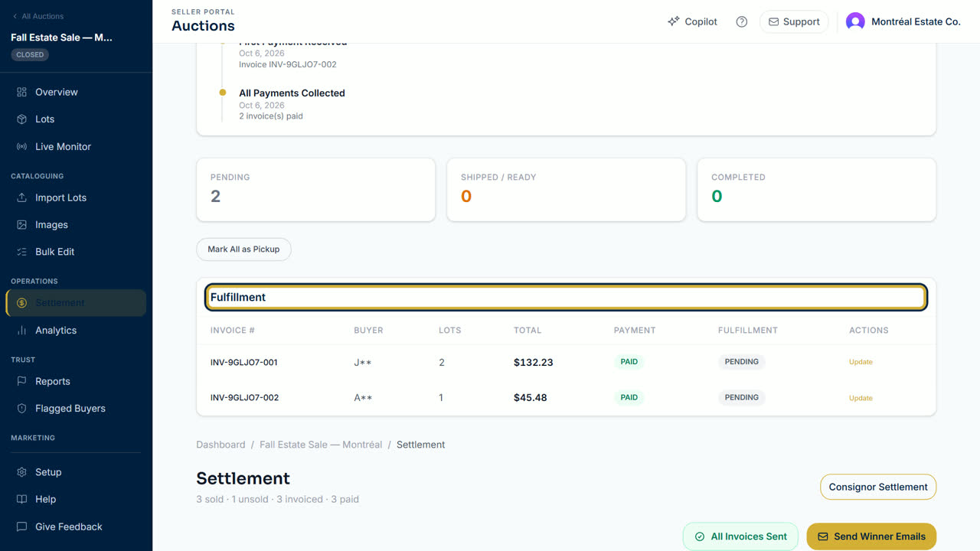Select the Settlement dollar icon

coord(21,303)
